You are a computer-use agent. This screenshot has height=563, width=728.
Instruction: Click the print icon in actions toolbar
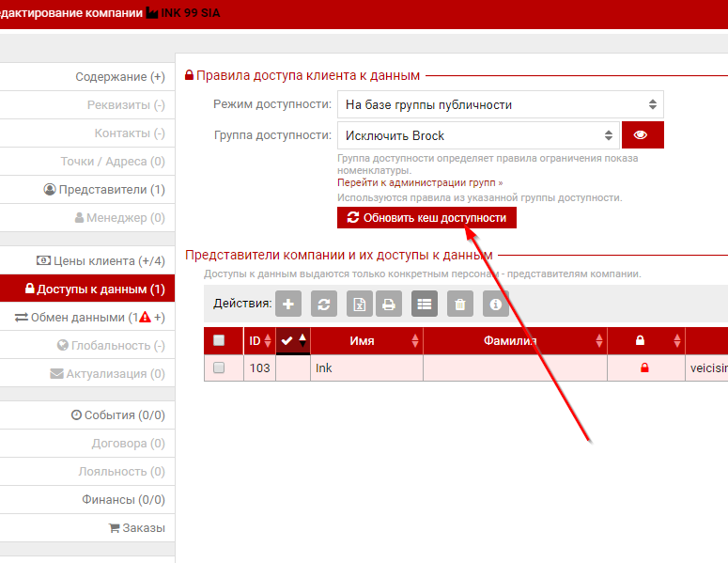click(389, 304)
